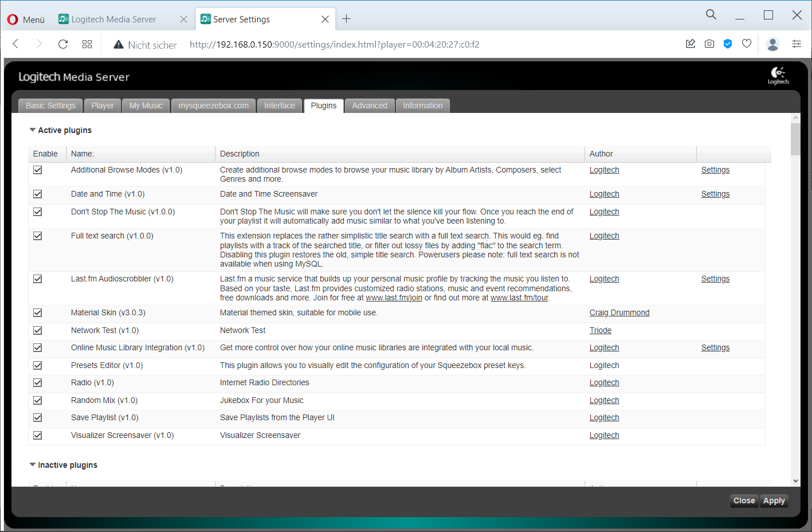Click the plugins list vertical scrollbar

click(795, 139)
